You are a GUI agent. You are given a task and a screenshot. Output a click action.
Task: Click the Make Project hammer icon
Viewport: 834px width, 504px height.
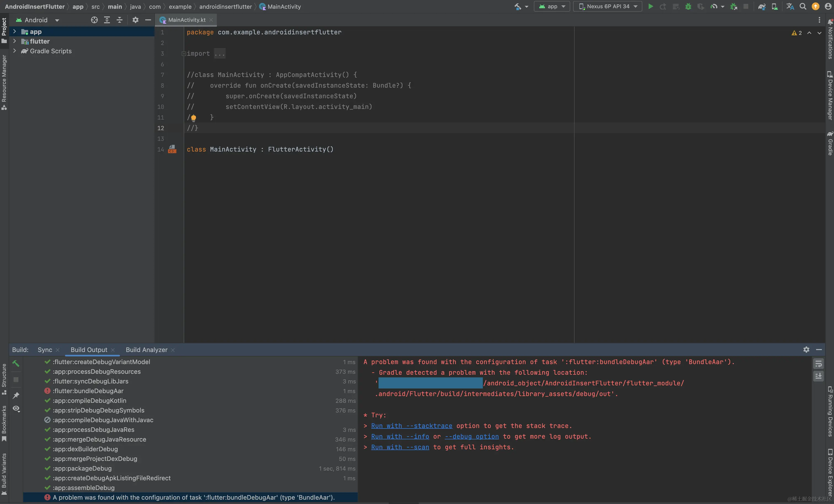pyautogui.click(x=517, y=6)
